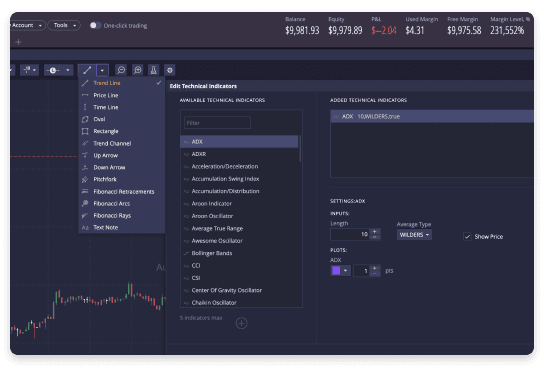Increase ADX line width plus stepper

[x=375, y=268]
